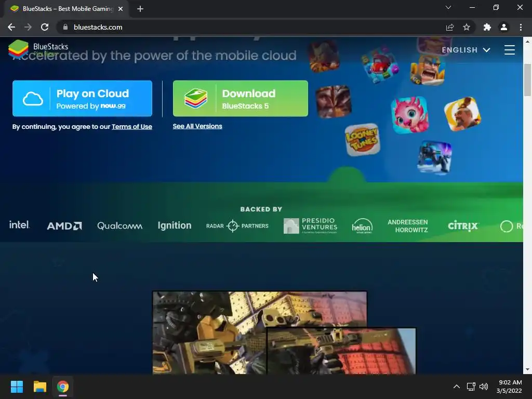Open the volume control in system tray

(x=484, y=387)
